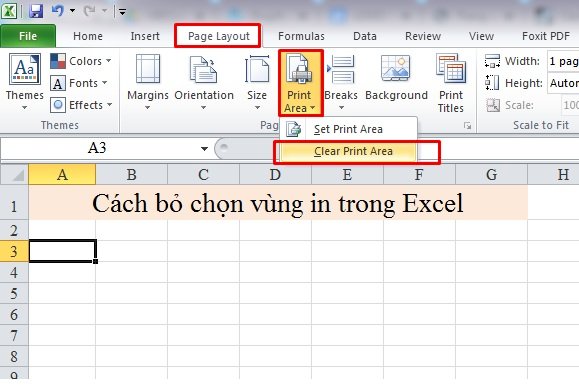Screen dimensions: 579x388
Task: Switch to the Insert tab
Action: [x=145, y=36]
